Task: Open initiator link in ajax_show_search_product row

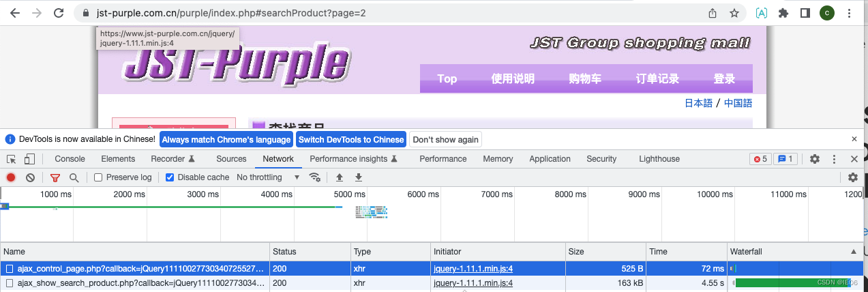Action: [x=473, y=283]
